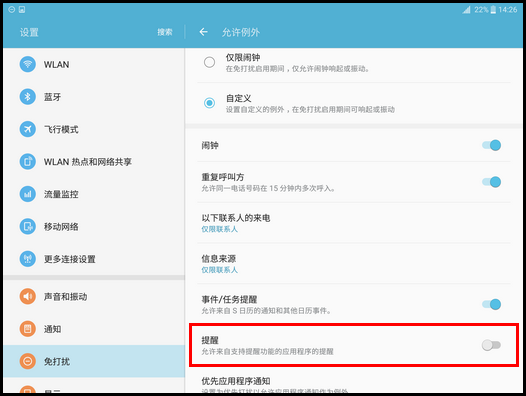Tap the signal strength icon in status bar

coord(467,10)
